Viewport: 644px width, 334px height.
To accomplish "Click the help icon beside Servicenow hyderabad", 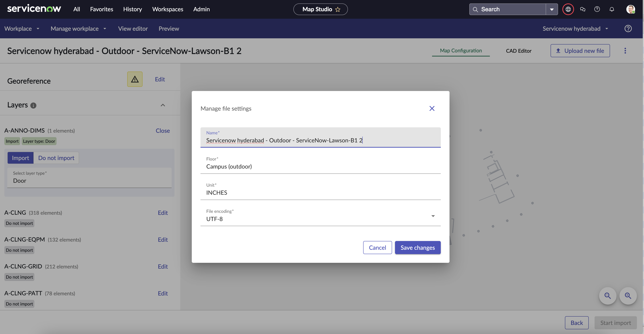I will tap(628, 29).
